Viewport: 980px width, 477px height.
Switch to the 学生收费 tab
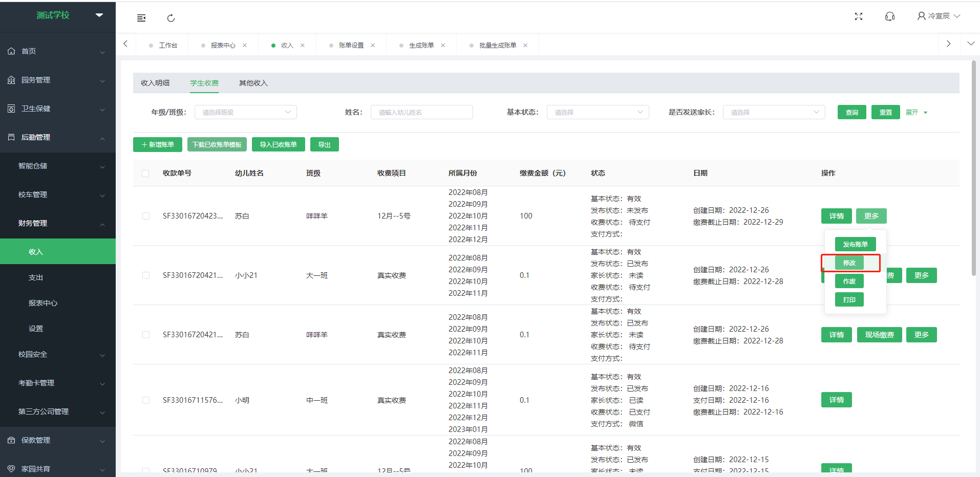[204, 83]
